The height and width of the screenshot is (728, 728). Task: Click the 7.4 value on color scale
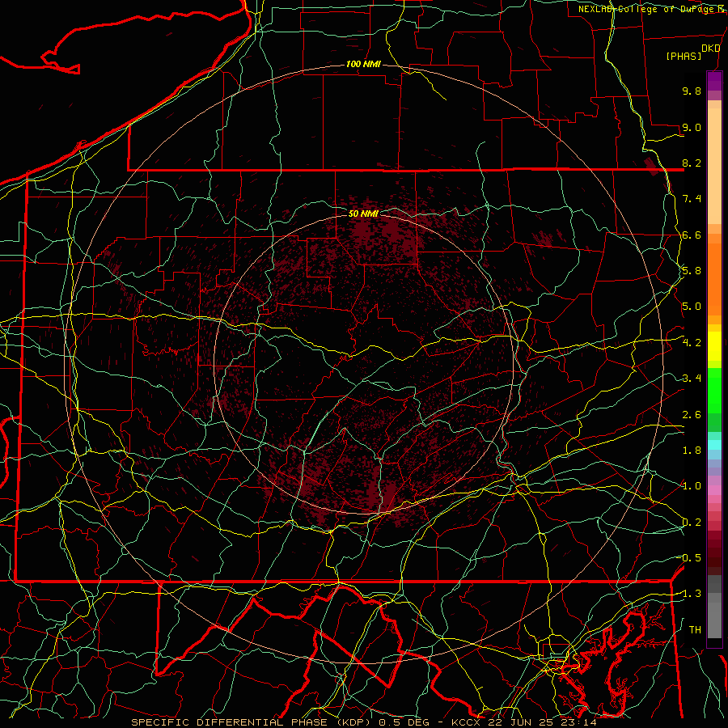point(692,199)
